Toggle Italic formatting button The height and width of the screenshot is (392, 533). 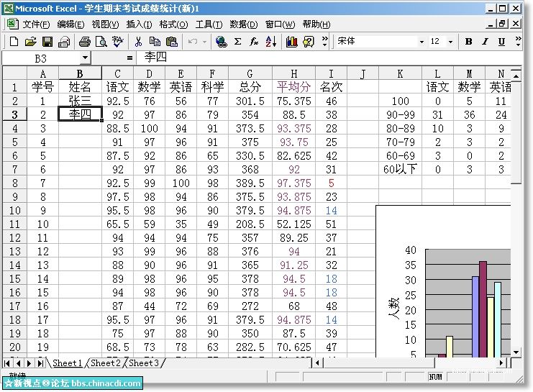(x=485, y=42)
